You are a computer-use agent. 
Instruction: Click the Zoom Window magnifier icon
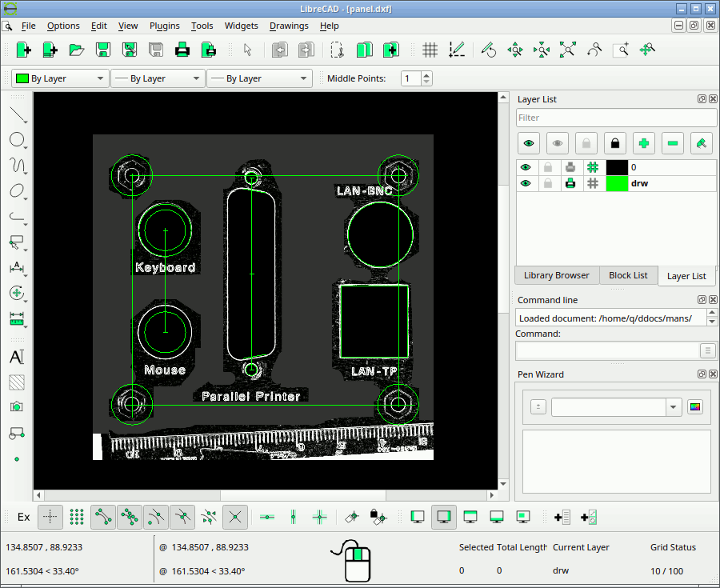621,50
